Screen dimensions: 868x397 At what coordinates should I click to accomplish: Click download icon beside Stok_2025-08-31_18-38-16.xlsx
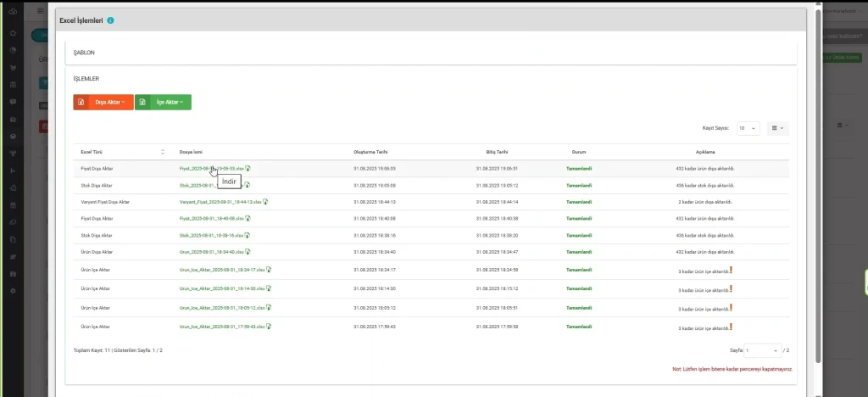coord(248,235)
